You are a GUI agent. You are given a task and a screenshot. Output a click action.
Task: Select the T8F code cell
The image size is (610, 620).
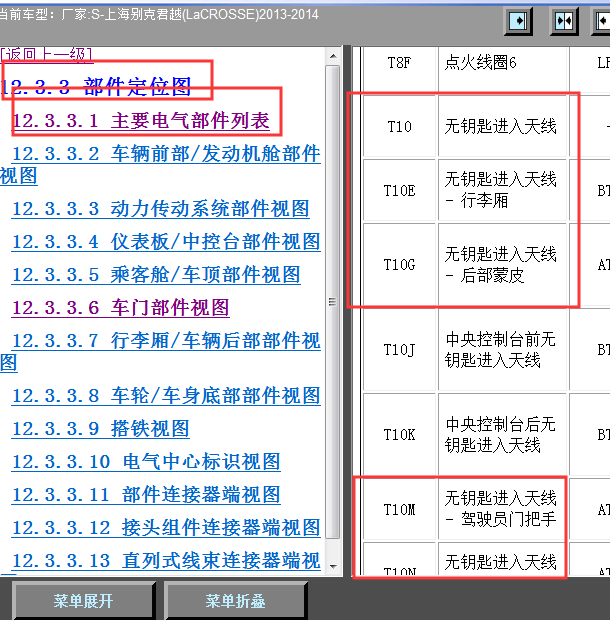pos(399,69)
